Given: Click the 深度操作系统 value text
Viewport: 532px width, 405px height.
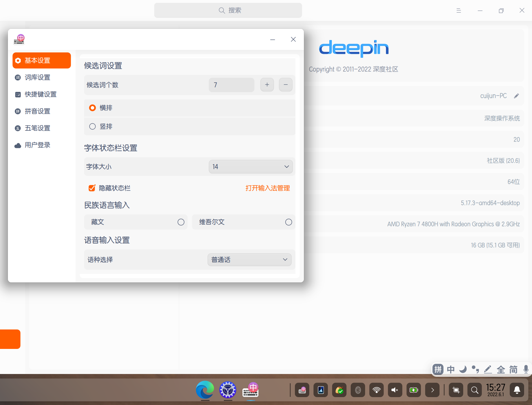Looking at the screenshot, I should pos(502,118).
